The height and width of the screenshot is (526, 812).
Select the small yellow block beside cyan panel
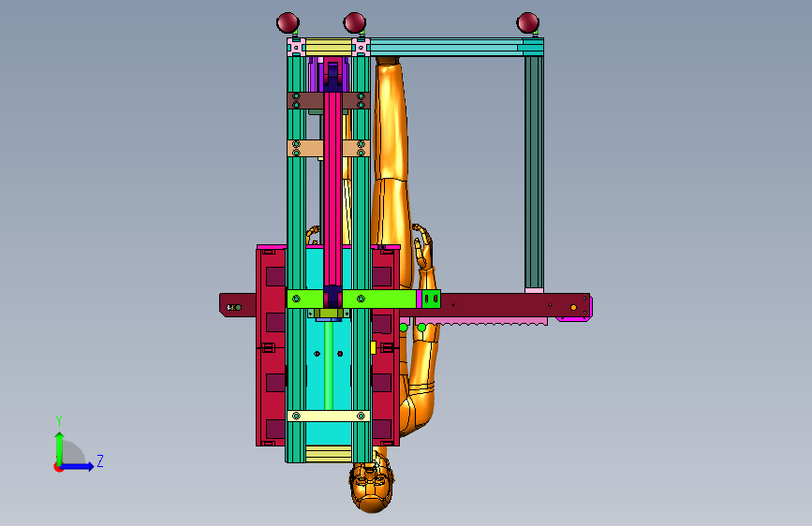373,347
